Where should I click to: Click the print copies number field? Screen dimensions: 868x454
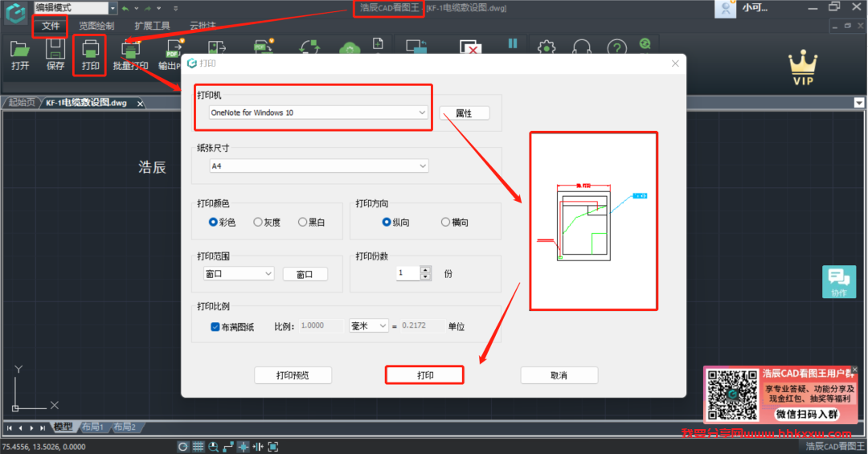[x=408, y=273]
